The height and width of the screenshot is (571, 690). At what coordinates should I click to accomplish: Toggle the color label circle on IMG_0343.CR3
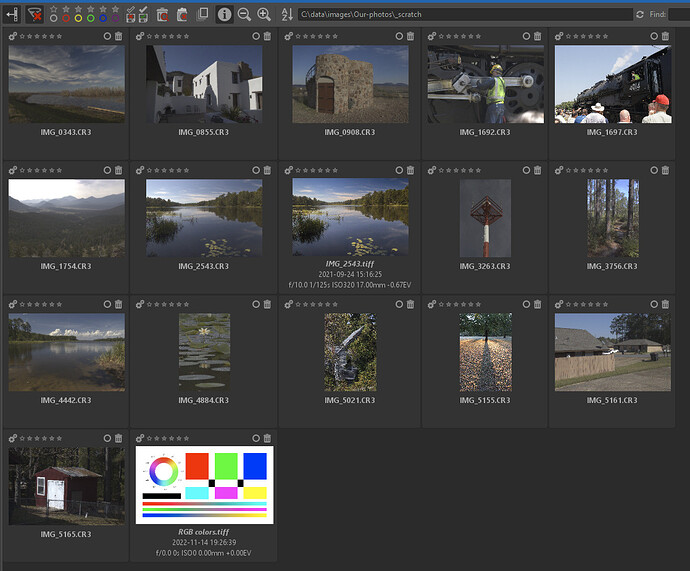(107, 36)
